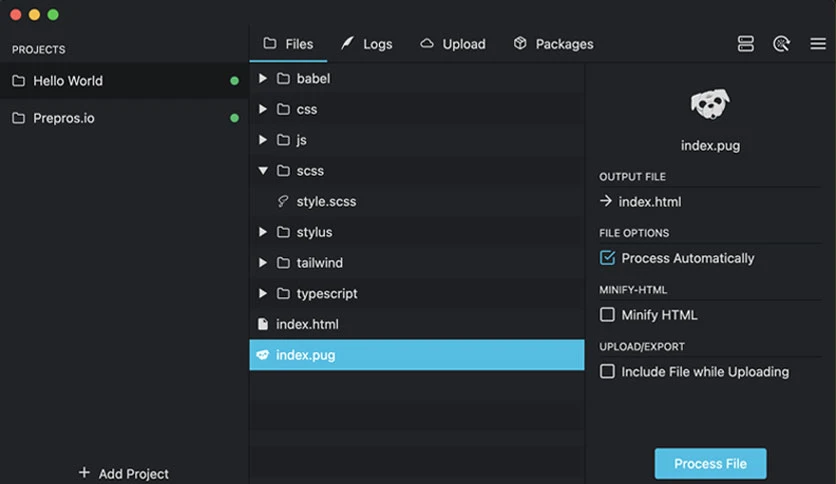
Task: Switch to the Packages tab
Action: coord(553,44)
